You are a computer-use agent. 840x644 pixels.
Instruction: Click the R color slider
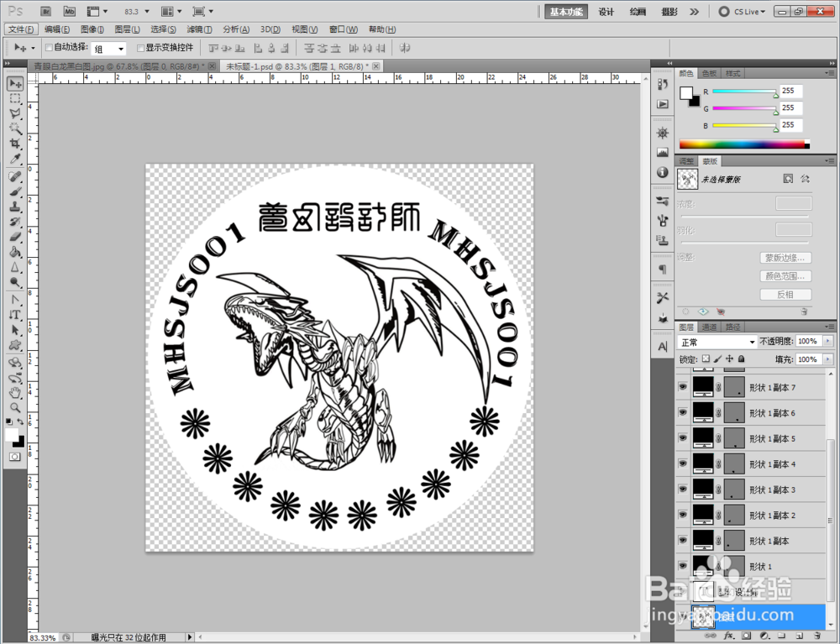(x=744, y=92)
